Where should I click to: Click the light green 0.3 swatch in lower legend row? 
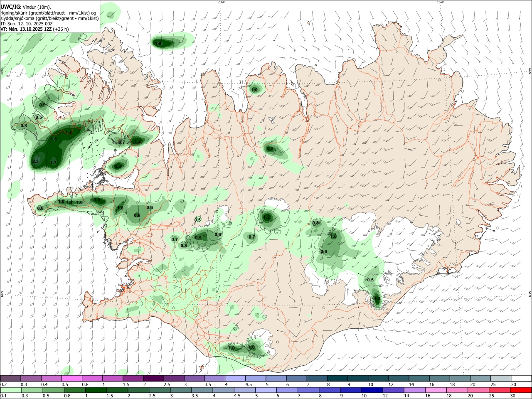32,390
